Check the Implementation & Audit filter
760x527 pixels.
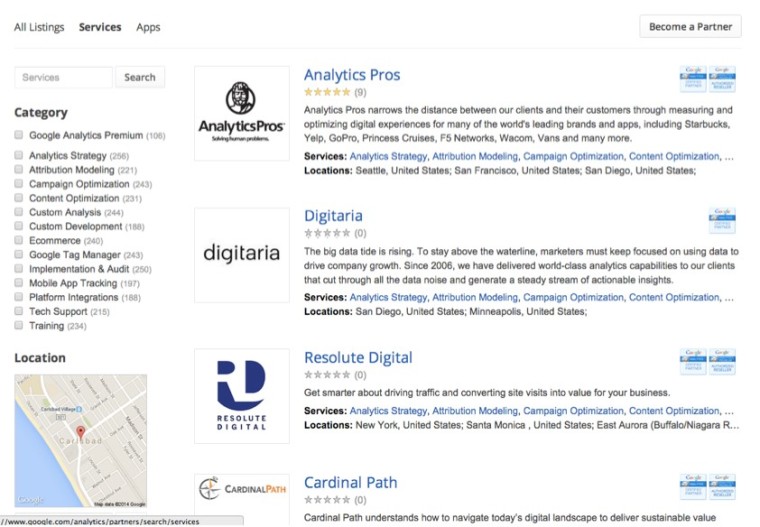click(18, 268)
